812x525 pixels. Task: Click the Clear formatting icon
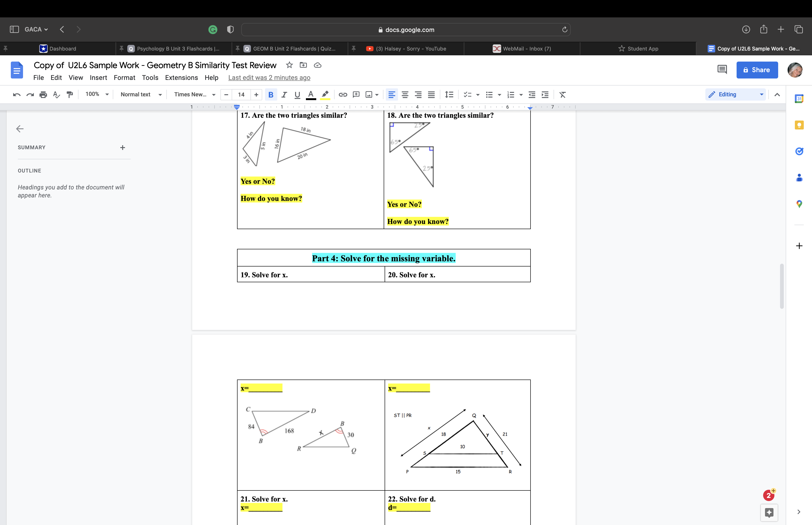[562, 94]
